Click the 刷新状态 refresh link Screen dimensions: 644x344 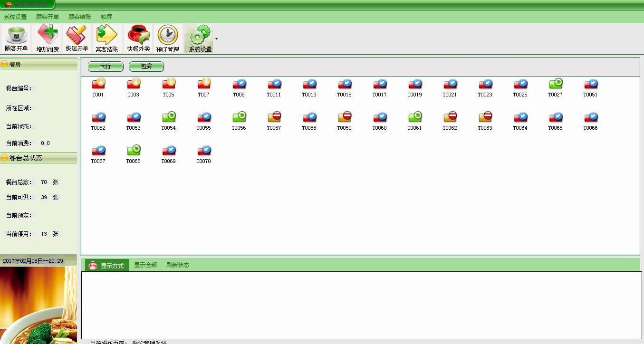coord(177,265)
